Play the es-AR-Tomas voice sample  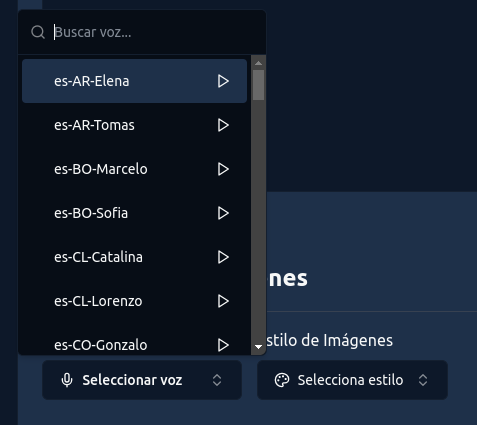pos(223,125)
